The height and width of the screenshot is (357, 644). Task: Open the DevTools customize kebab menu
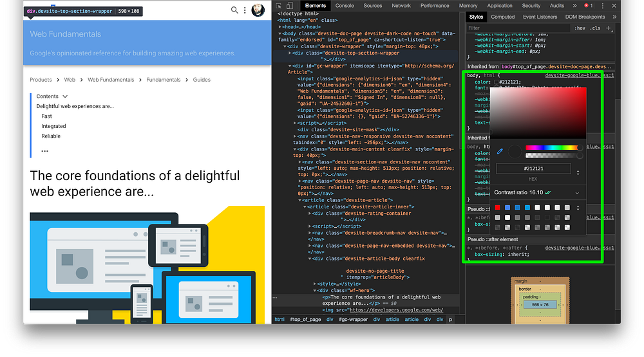pos(603,6)
